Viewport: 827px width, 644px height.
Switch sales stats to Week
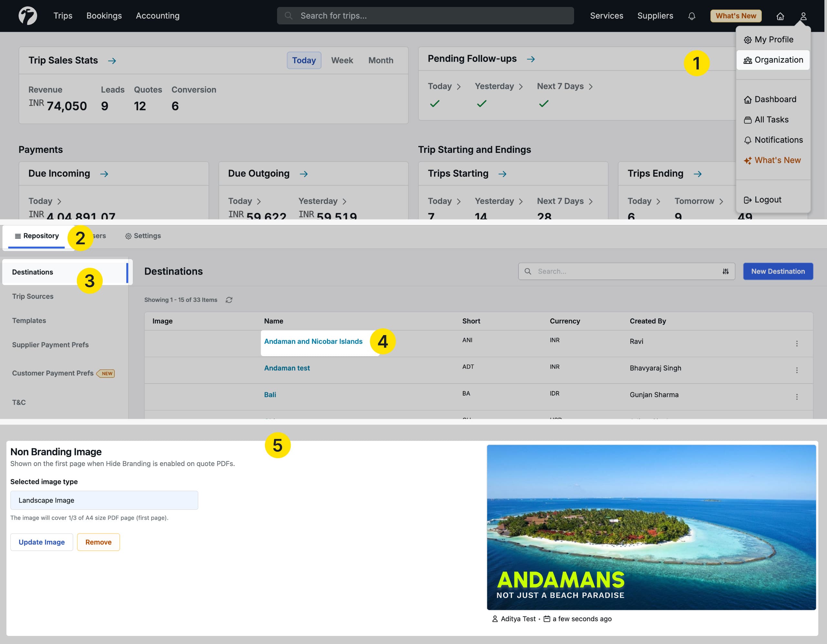coord(342,61)
